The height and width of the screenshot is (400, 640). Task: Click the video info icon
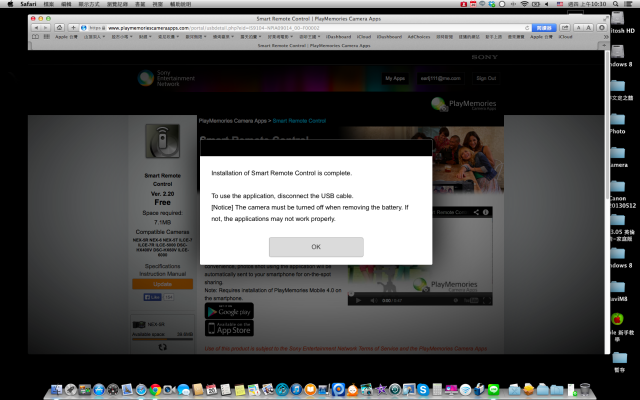486,212
